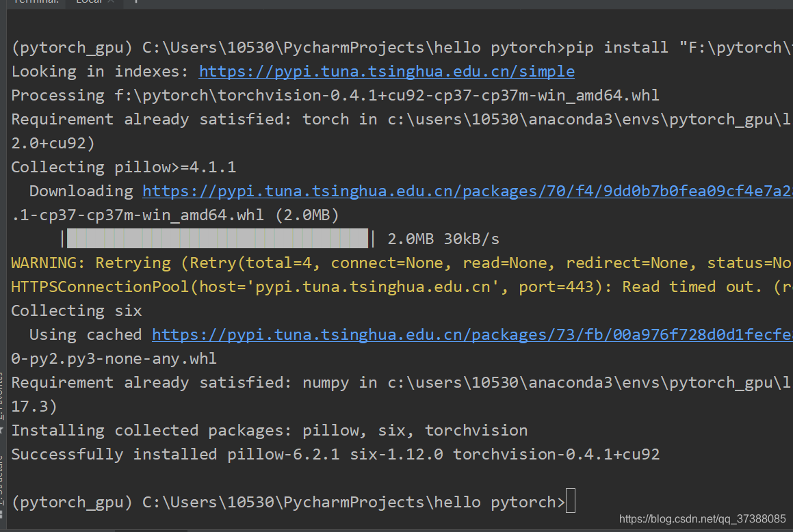793x532 pixels.
Task: Click the 'Using cached' label text
Action: coord(86,335)
